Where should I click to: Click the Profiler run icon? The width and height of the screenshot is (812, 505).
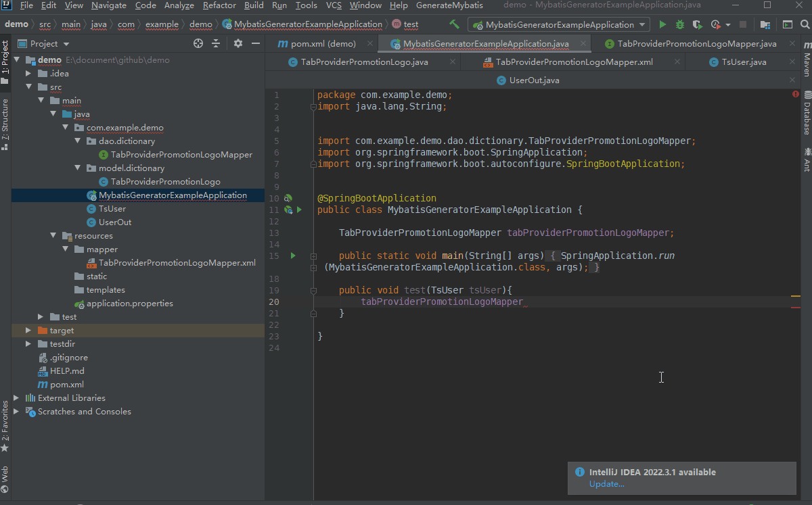point(716,24)
